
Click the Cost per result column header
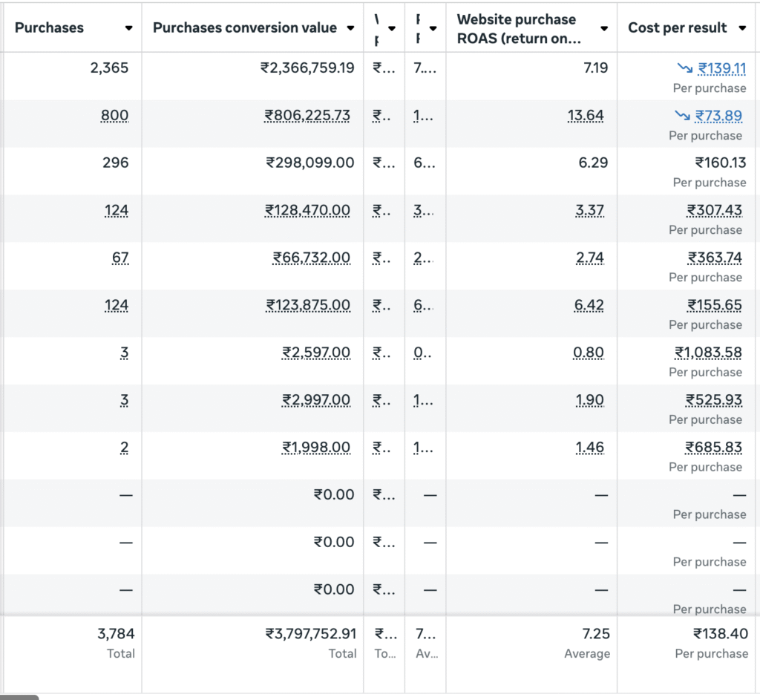click(x=677, y=28)
